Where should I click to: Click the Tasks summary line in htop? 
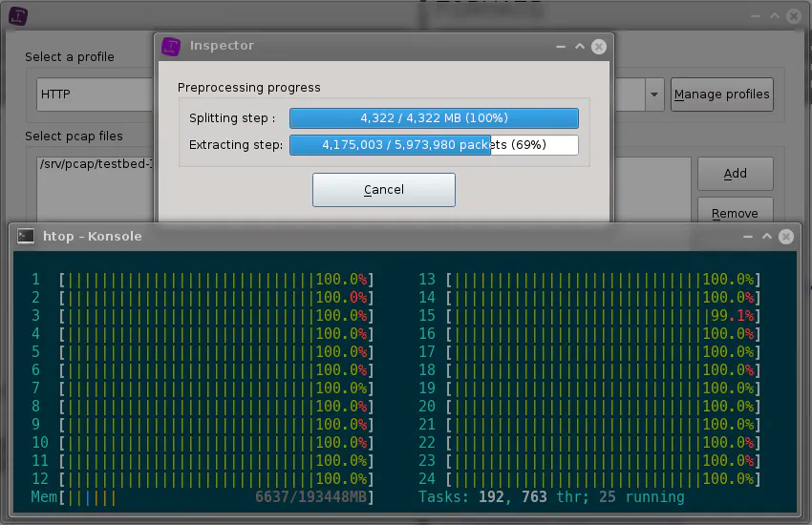(551, 497)
